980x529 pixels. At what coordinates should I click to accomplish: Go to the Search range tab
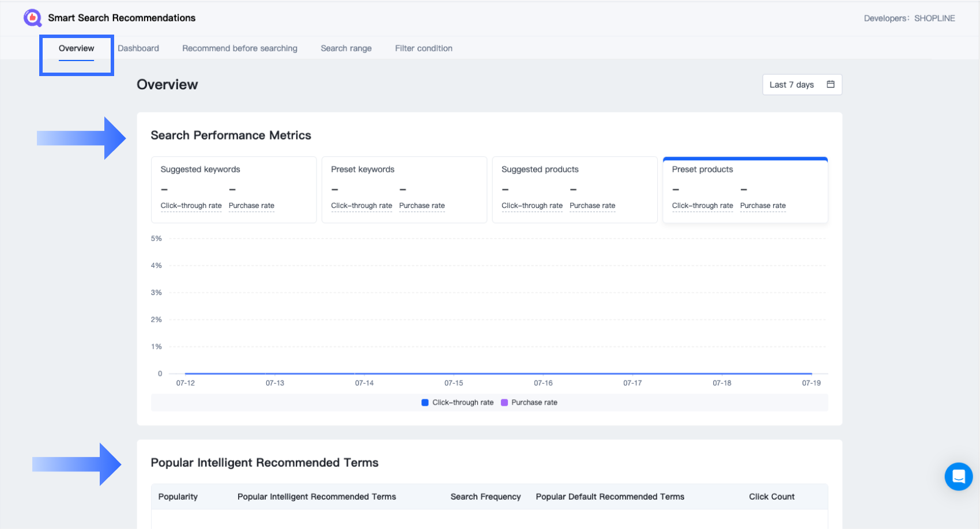(x=346, y=48)
